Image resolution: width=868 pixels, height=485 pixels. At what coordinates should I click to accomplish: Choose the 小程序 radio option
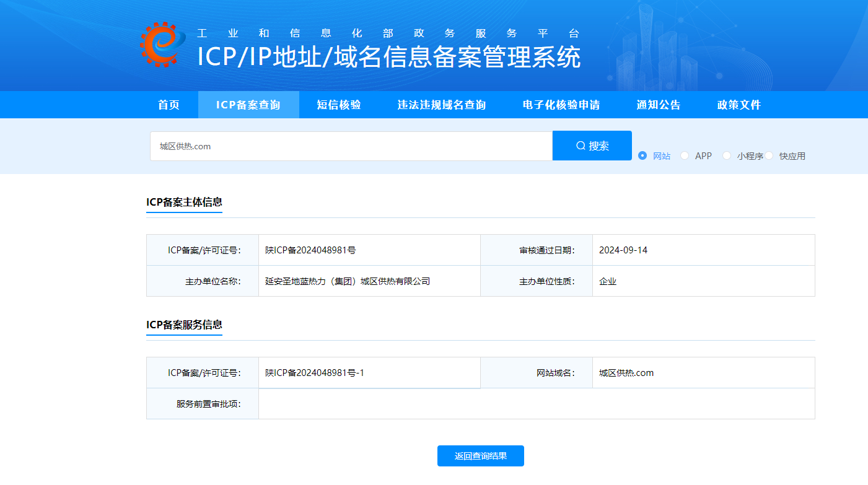coord(727,155)
